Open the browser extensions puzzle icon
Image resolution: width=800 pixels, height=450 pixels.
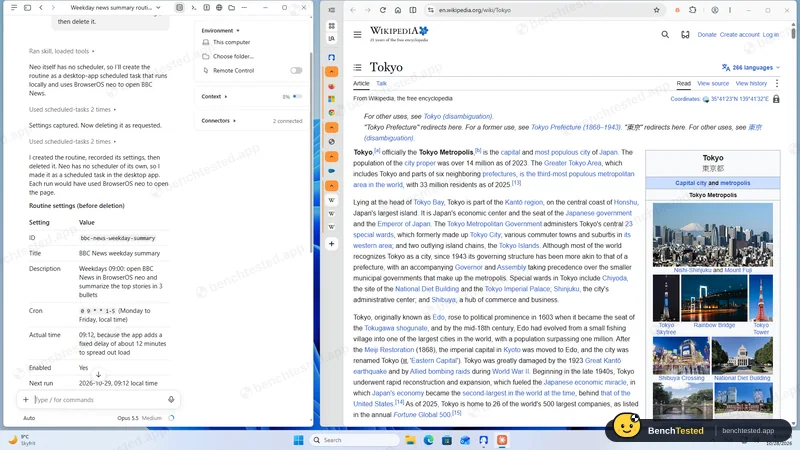tap(692, 10)
